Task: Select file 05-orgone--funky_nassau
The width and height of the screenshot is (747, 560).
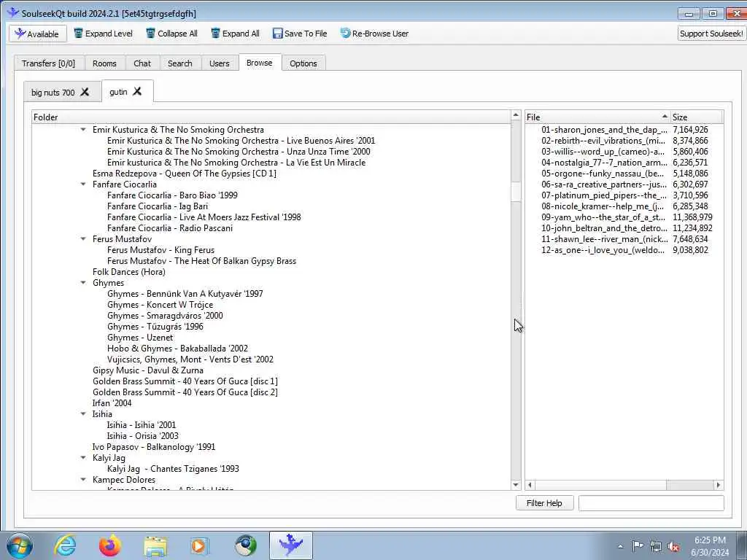Action: point(603,174)
